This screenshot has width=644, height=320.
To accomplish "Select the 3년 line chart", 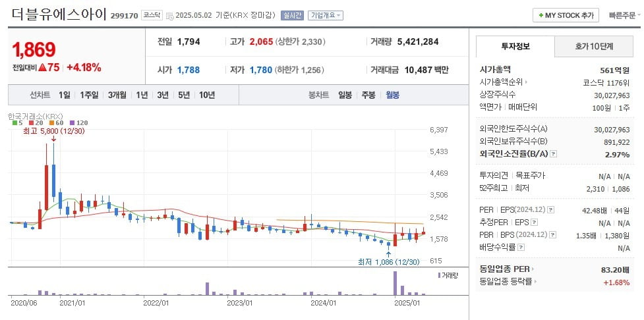I will (x=163, y=95).
